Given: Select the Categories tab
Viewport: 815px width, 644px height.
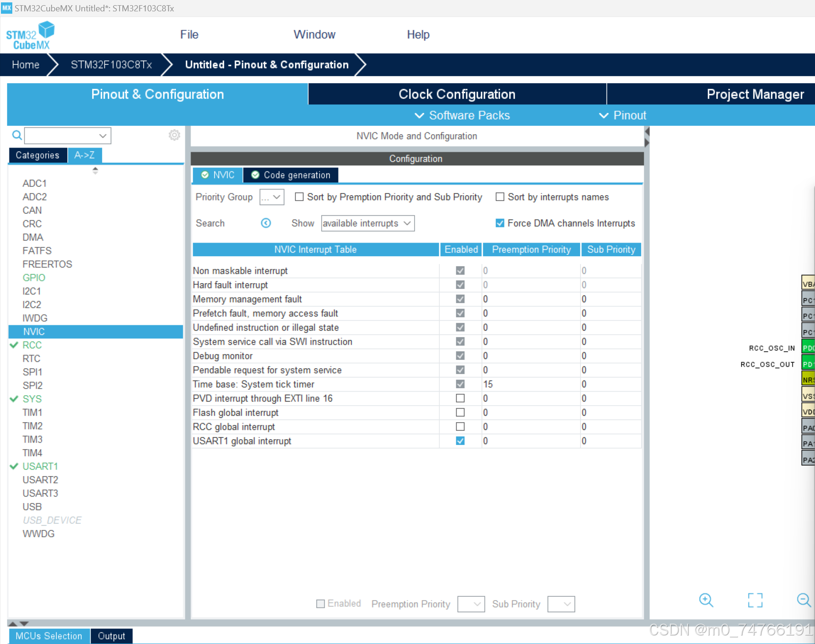Looking at the screenshot, I should click(x=37, y=155).
